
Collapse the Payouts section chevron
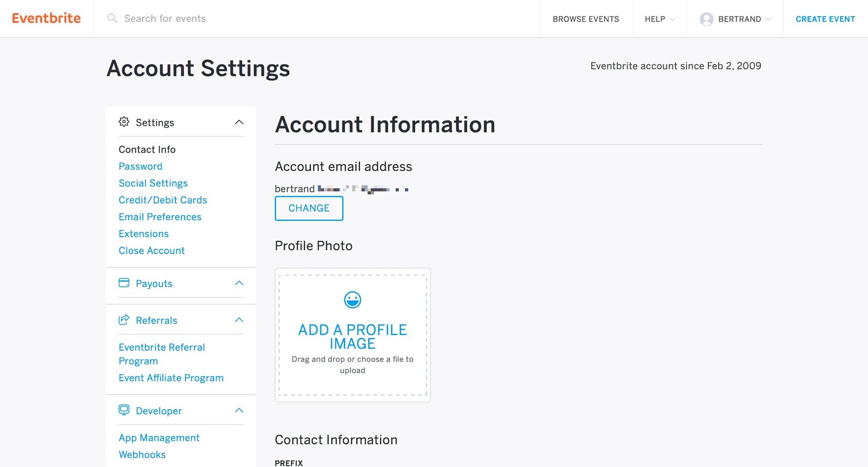(x=239, y=283)
